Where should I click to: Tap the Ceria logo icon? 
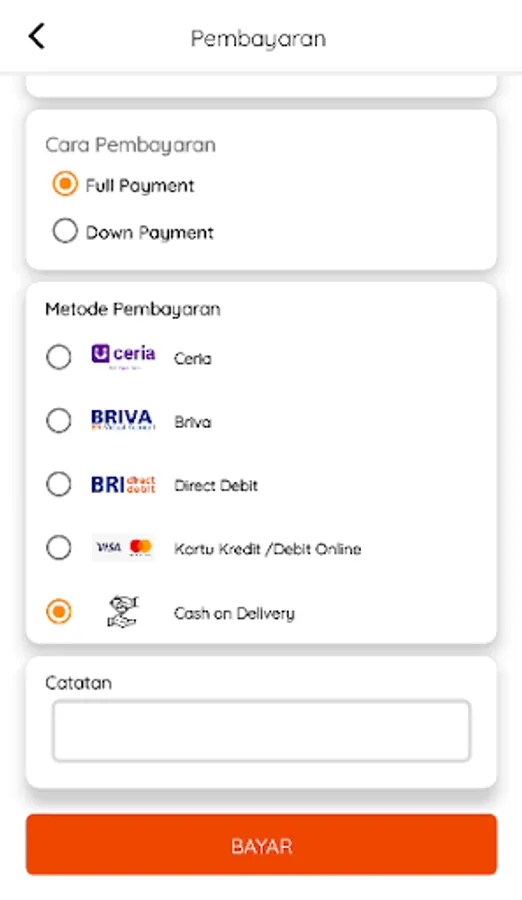[x=123, y=357]
